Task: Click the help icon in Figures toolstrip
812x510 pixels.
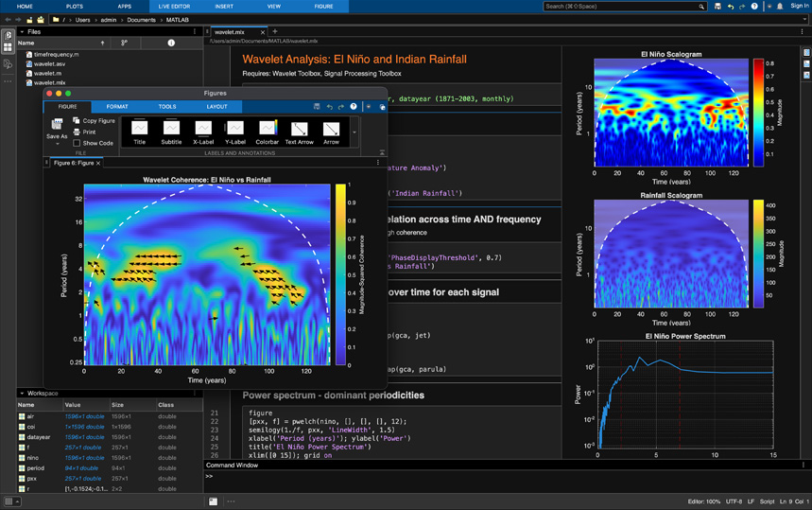Action: [x=354, y=107]
